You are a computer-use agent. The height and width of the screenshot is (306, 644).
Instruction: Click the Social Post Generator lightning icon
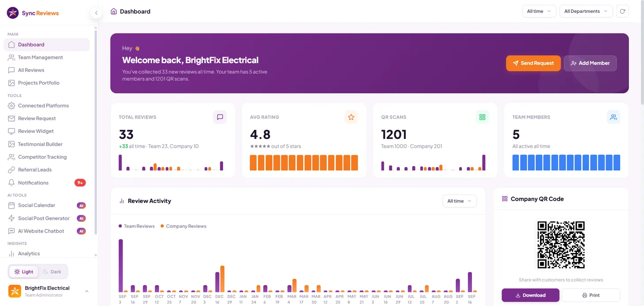click(11, 218)
